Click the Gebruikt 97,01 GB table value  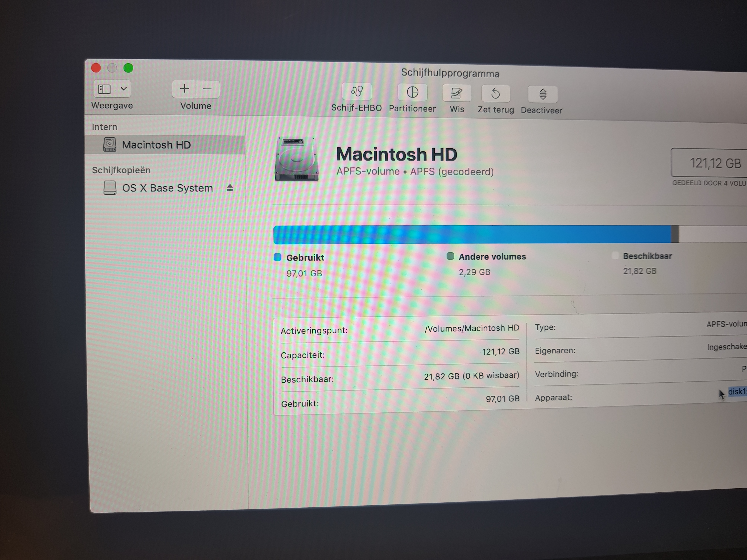pyautogui.click(x=502, y=399)
